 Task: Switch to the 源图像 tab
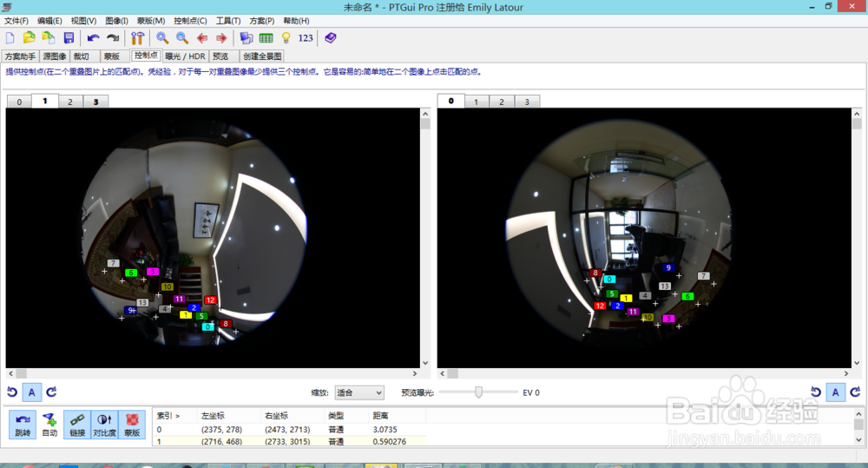54,56
